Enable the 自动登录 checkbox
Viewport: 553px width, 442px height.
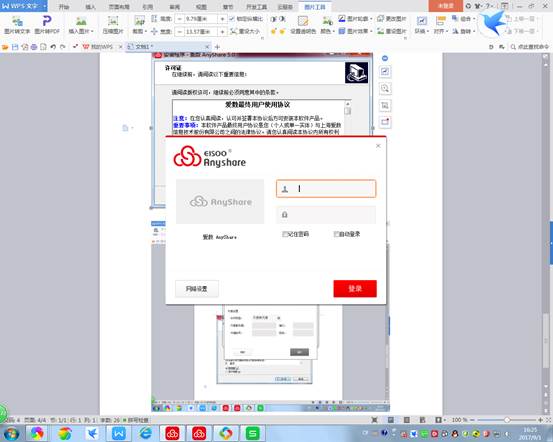(x=336, y=234)
